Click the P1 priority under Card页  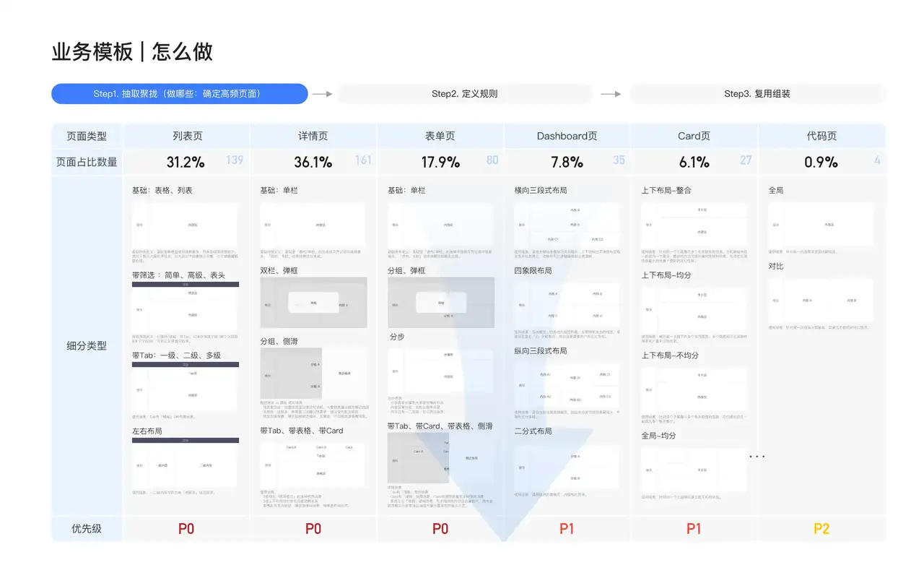[x=694, y=529]
